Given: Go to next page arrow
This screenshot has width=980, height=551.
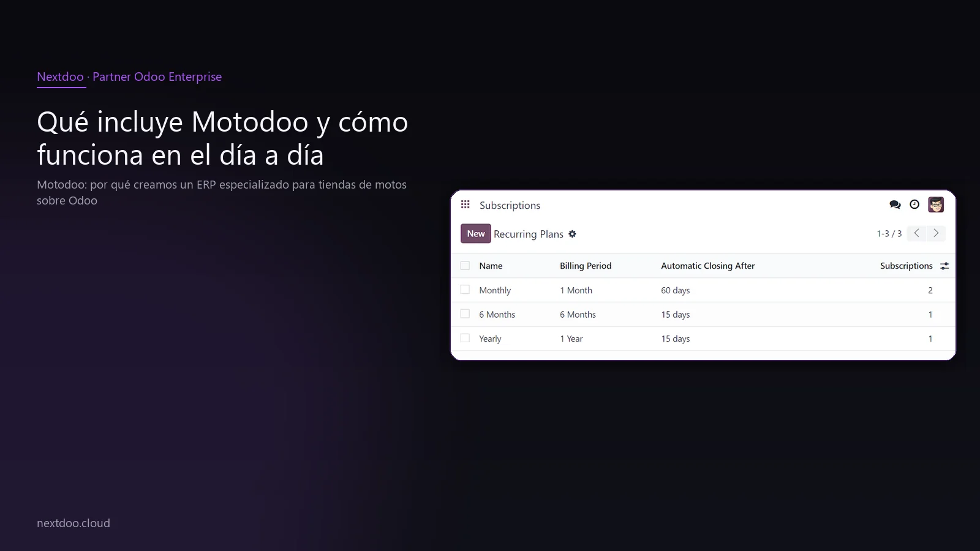Looking at the screenshot, I should coord(936,233).
